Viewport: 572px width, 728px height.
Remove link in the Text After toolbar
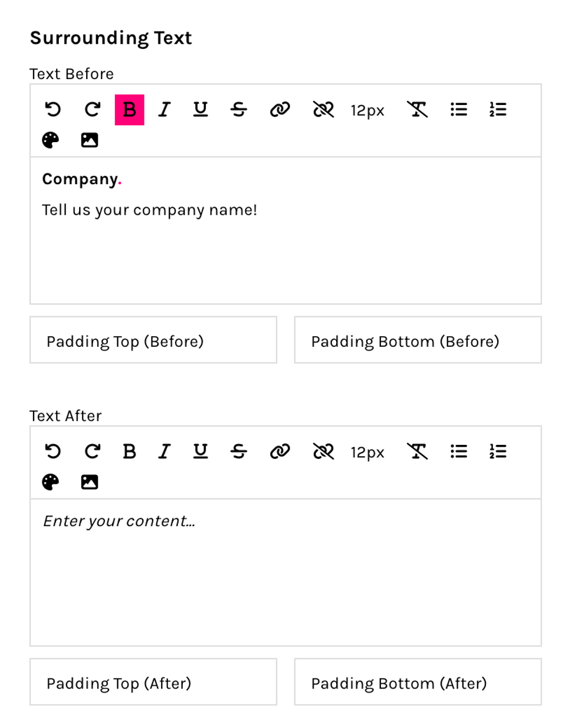(x=323, y=451)
